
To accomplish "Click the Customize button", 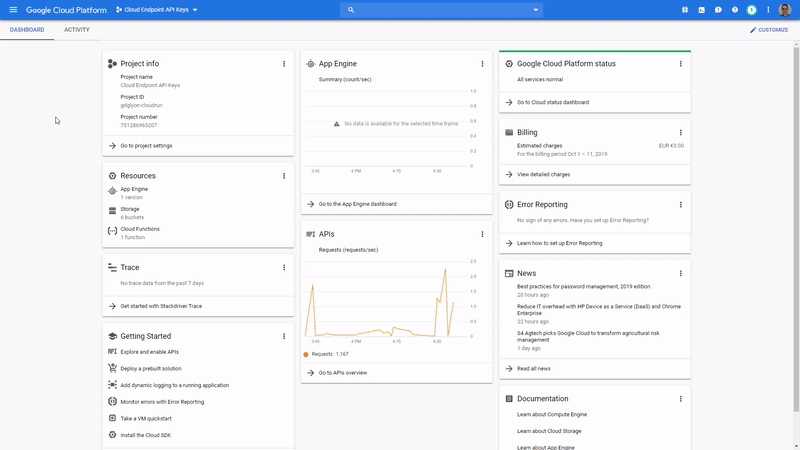I will click(x=769, y=30).
